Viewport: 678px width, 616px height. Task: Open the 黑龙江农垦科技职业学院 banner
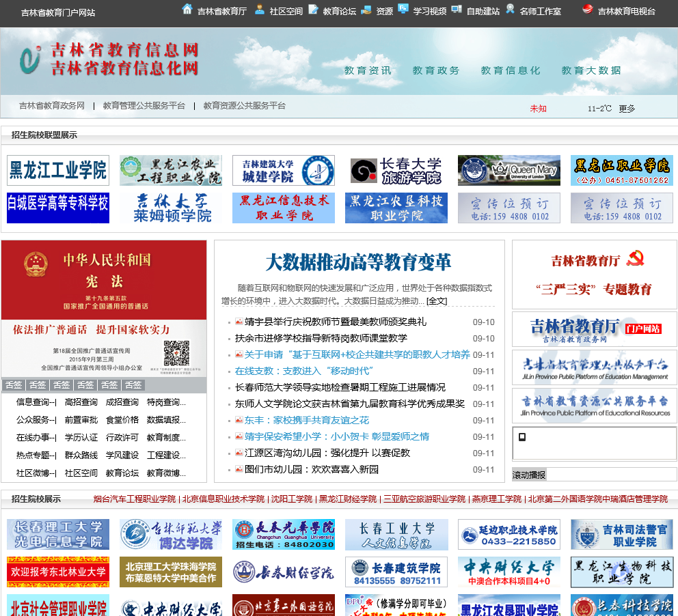[x=396, y=208]
